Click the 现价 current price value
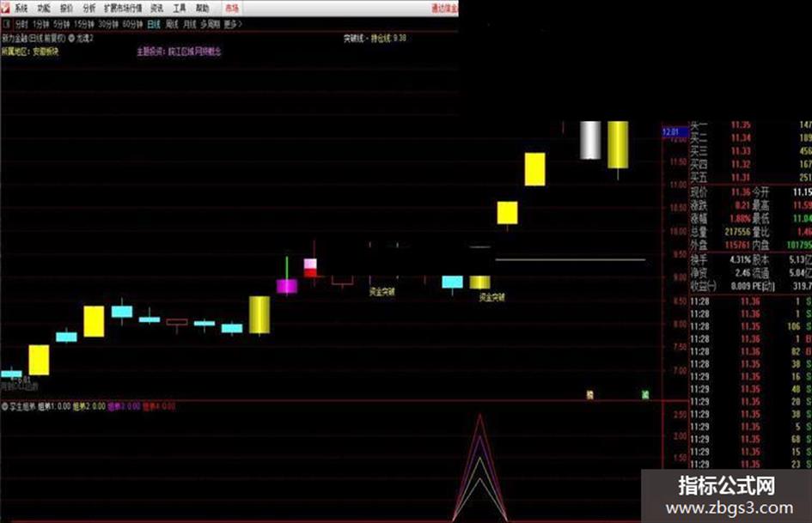 point(741,192)
